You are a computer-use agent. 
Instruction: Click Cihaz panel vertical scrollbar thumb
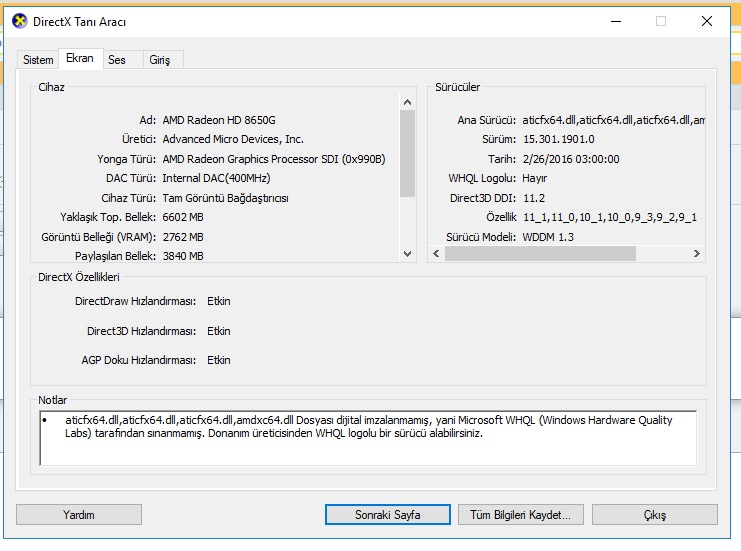click(x=407, y=154)
